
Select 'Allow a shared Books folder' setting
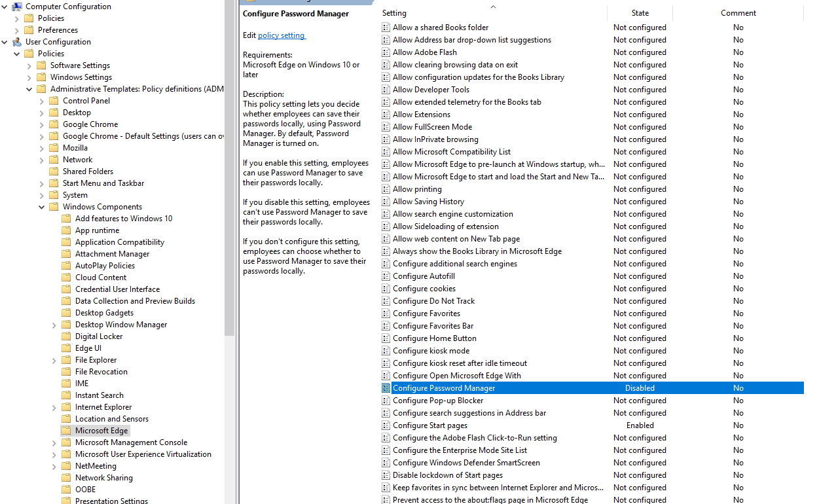441,27
